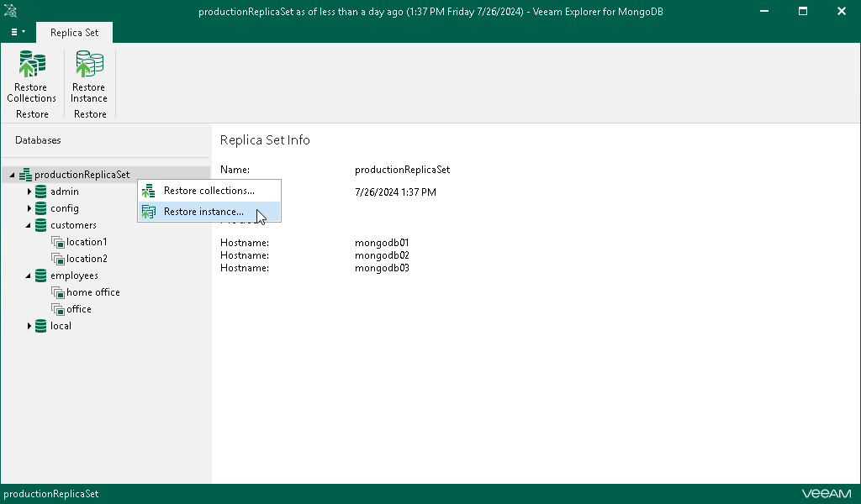The image size is (861, 504).
Task: Click the customers database icon
Action: coord(40,225)
